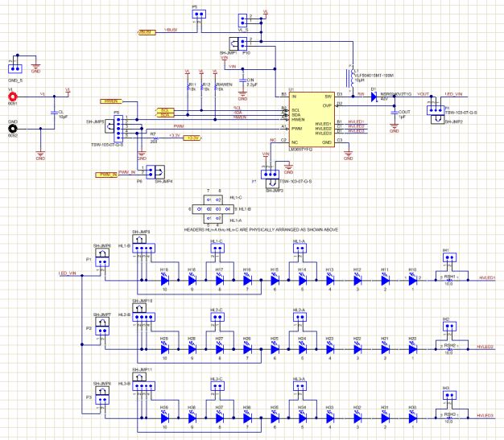Select the SH-JMP2 shunt jumper symbol
The height and width of the screenshot is (440, 504).
438,119
